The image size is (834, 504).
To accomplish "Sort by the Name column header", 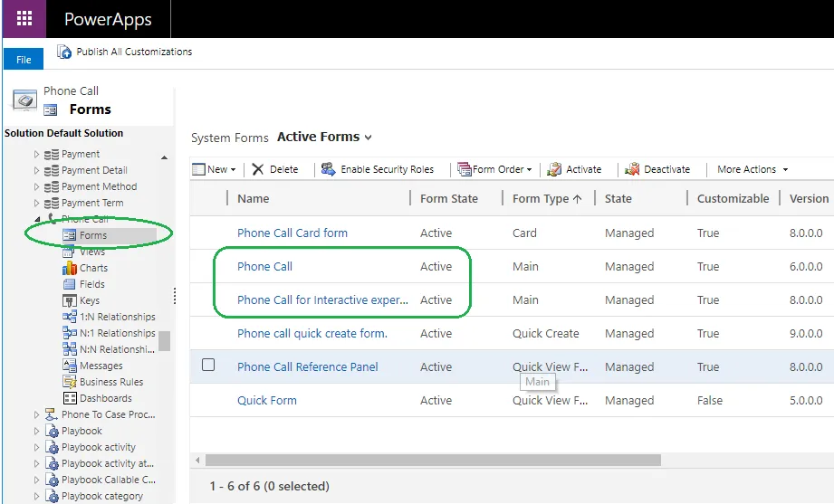I will pyautogui.click(x=254, y=198).
